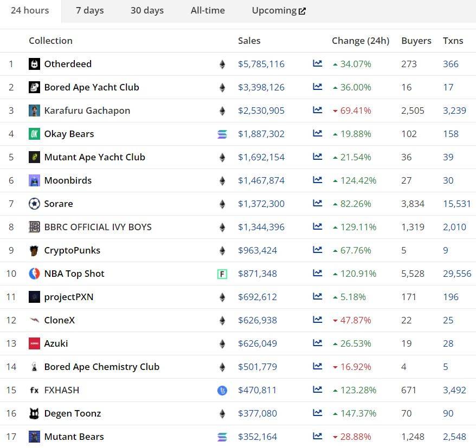
Task: Open the chart icon for Mutant Bears
Action: (x=317, y=437)
